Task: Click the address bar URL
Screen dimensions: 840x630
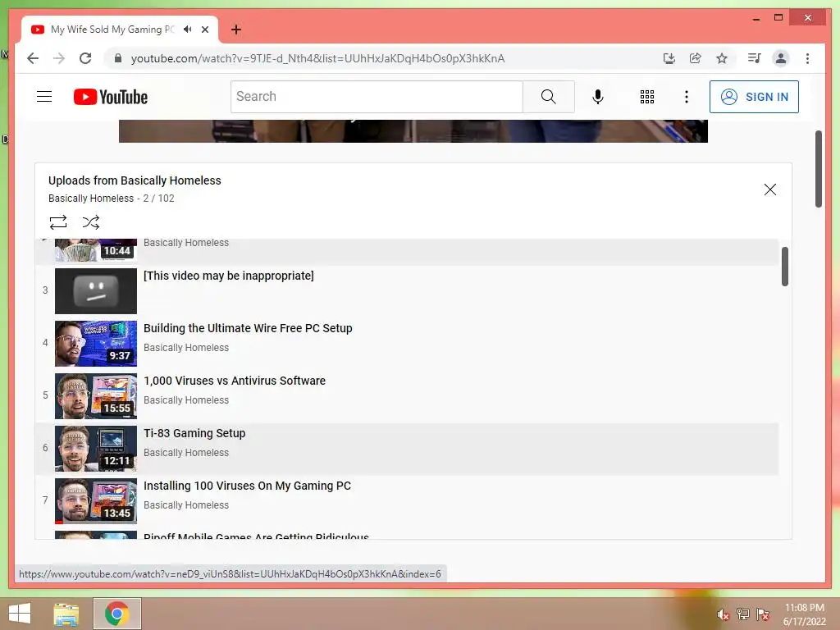Action: coord(317,58)
